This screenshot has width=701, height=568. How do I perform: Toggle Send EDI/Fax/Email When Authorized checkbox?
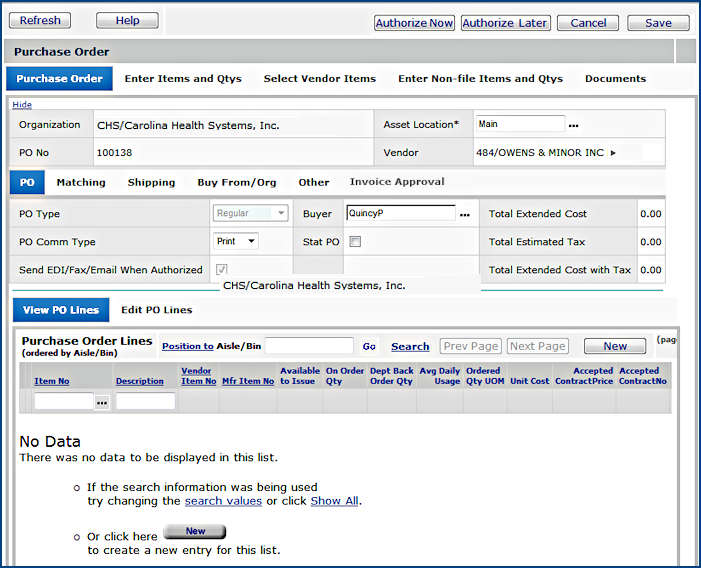[221, 270]
